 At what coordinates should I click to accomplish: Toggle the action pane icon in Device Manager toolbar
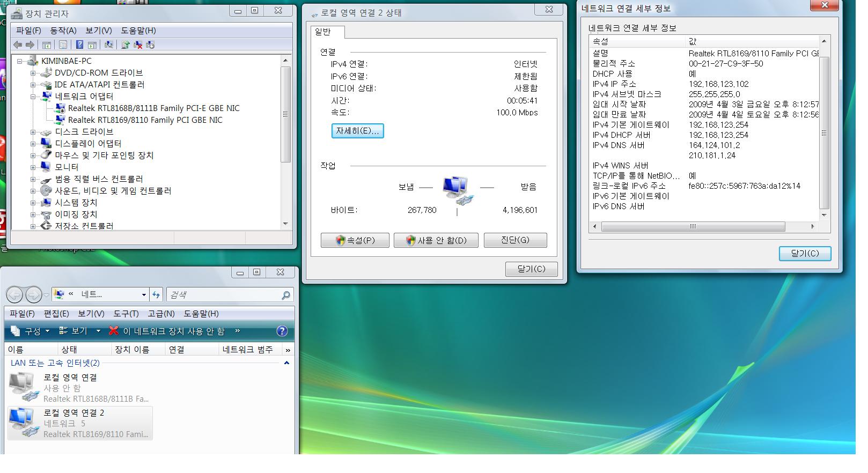92,45
